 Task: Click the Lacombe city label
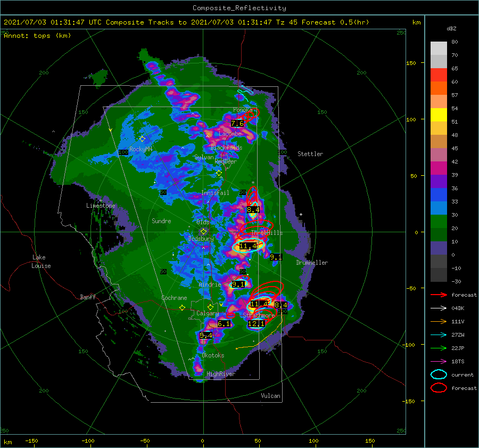230,134
